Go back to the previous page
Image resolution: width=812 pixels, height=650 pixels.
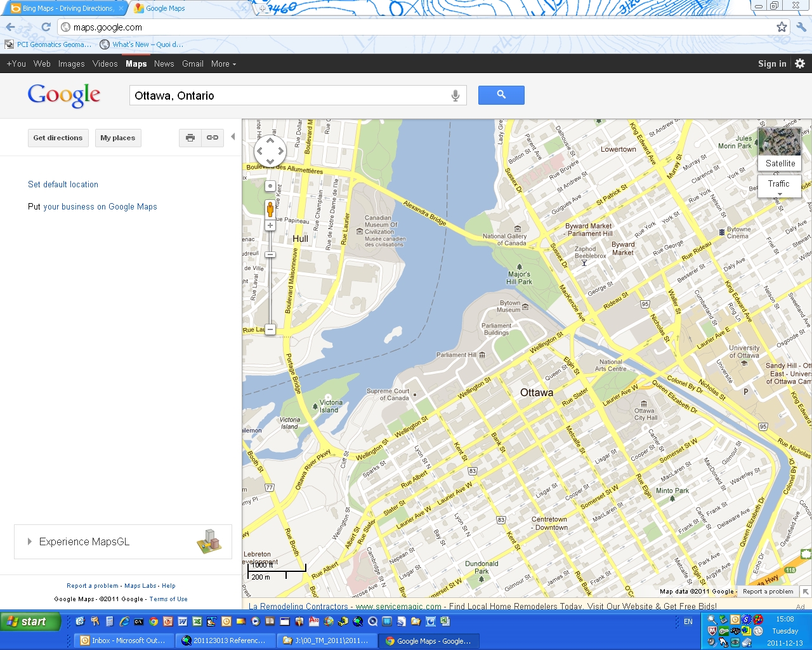[x=10, y=27]
